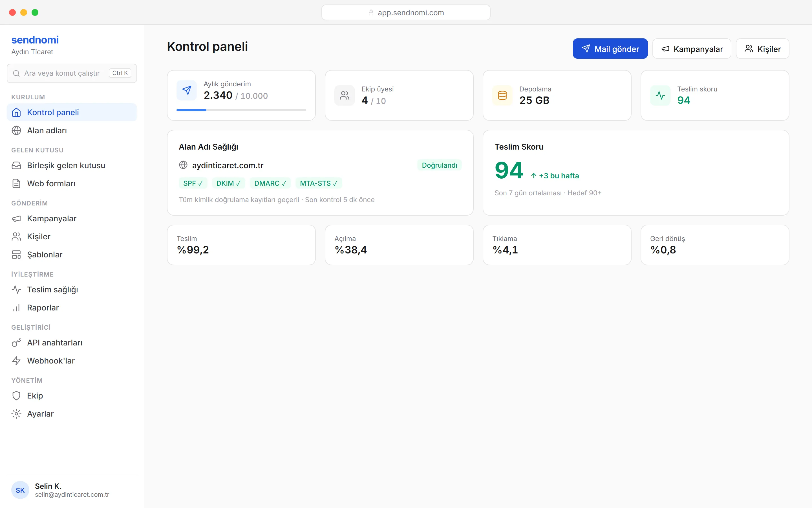Image resolution: width=812 pixels, height=508 pixels.
Task: Select Şablonlar in the sidebar
Action: (72, 255)
